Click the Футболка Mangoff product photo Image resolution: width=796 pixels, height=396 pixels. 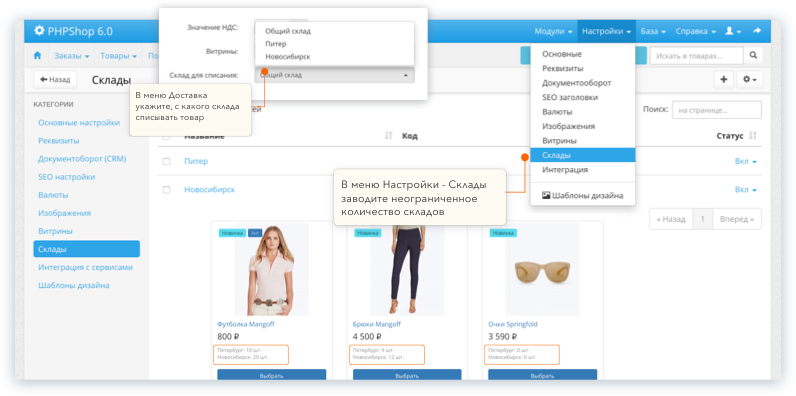(x=271, y=270)
